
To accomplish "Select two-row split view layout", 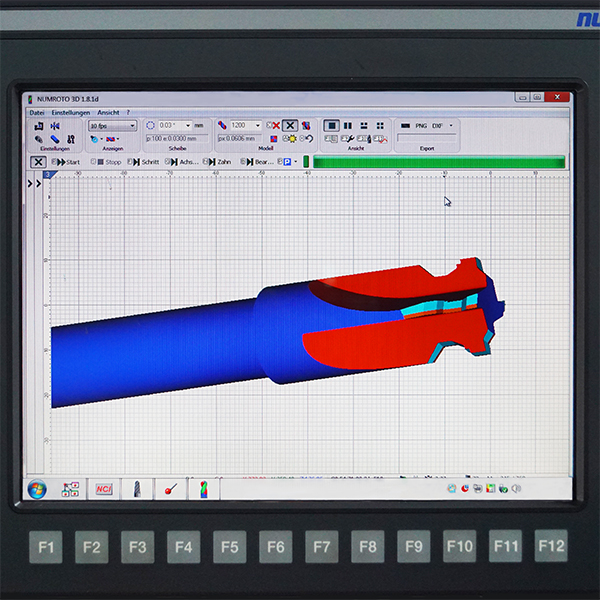I will pos(364,126).
